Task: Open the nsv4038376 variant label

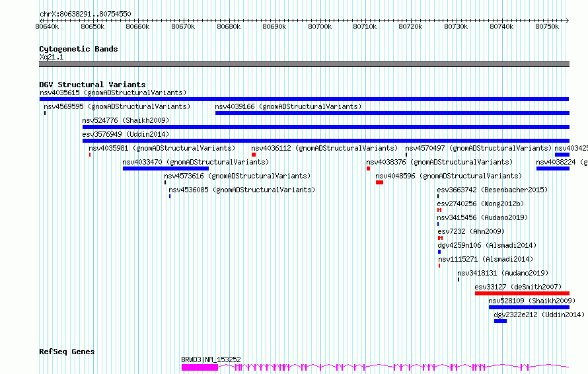Action: (x=439, y=162)
